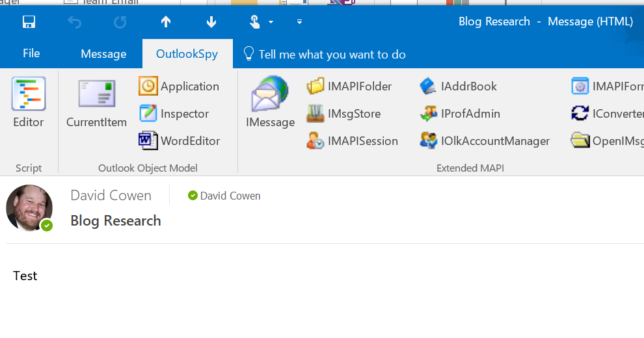Open the IMAPIFolder tool

coord(349,86)
